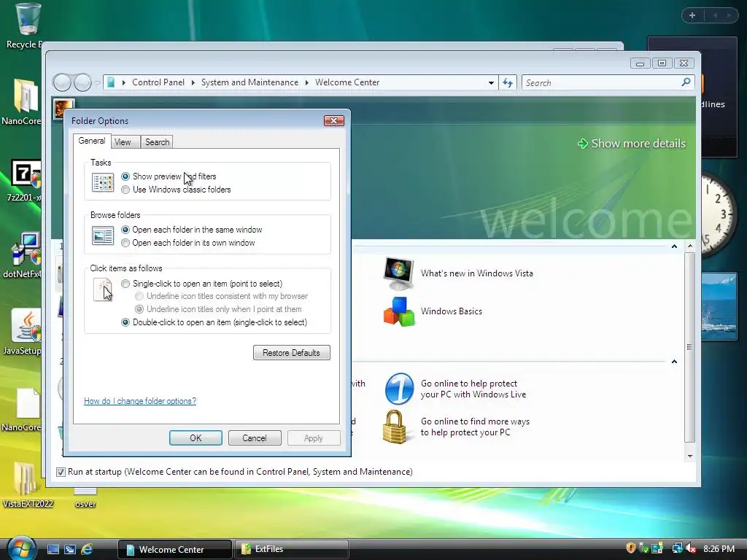Viewport: 747px width, 560px height.
Task: Click the Click items section cursor icon
Action: click(104, 290)
